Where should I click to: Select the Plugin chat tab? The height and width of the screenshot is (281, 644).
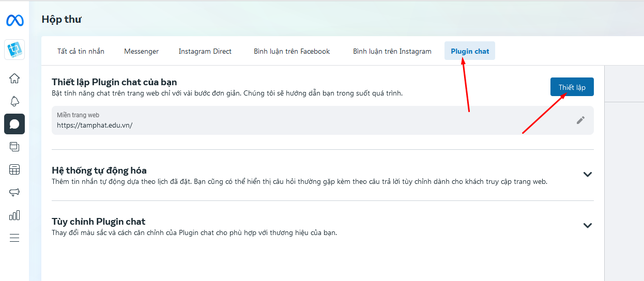pyautogui.click(x=469, y=51)
